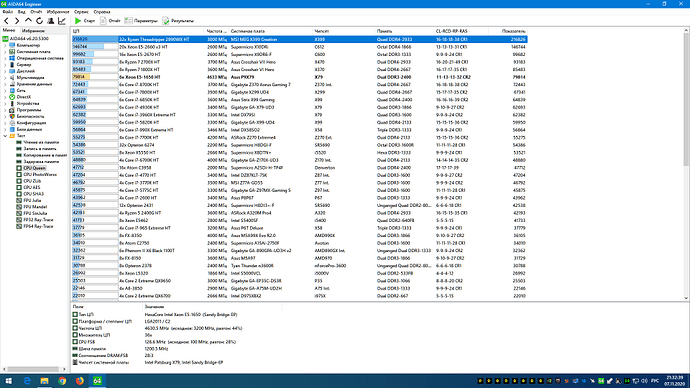Select the FP32 Ray-Trace benchmark icon
690x388 pixels.
coord(19,220)
